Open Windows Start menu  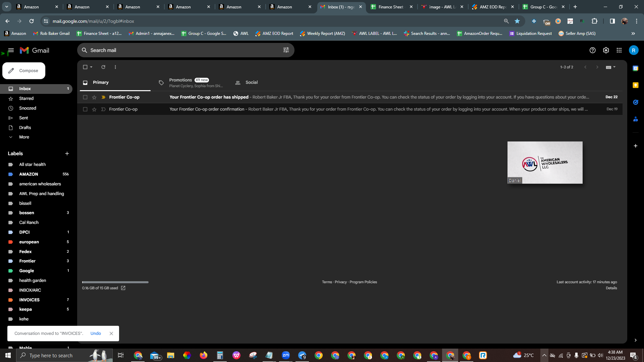(8, 355)
